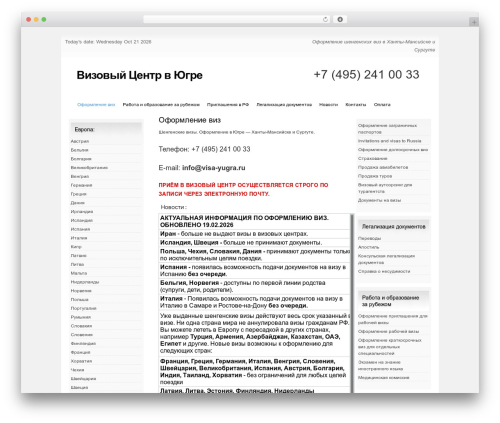Click the download icon beside address bar
500x423 pixels.
pyautogui.click(x=340, y=20)
